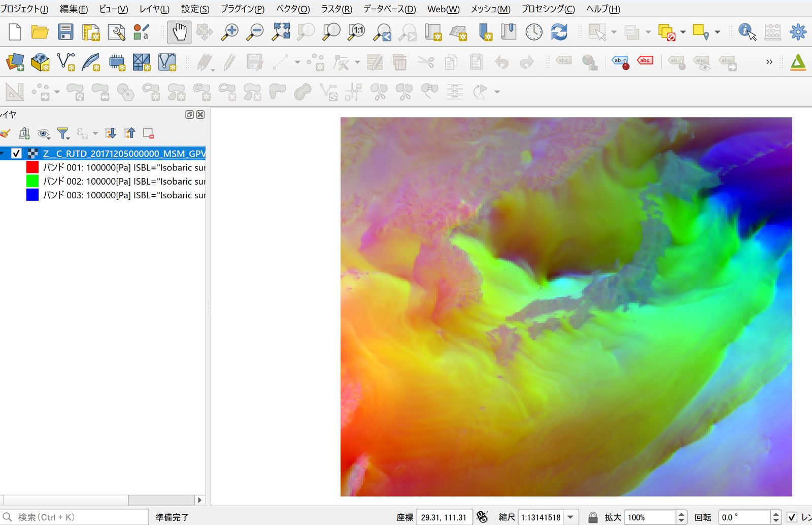Click the Zoom In magnifier tool
The image size is (812, 525).
pos(229,32)
